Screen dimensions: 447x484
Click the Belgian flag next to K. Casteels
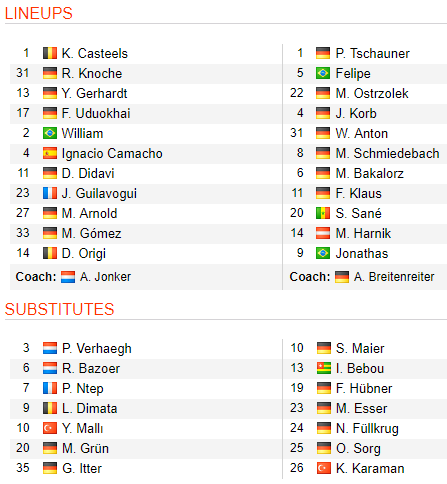50,53
